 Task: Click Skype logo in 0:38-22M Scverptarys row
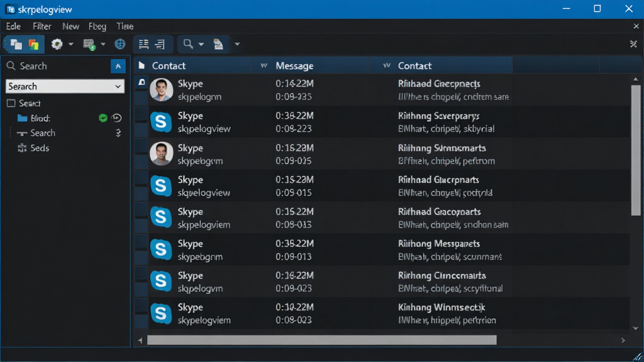[x=161, y=122]
